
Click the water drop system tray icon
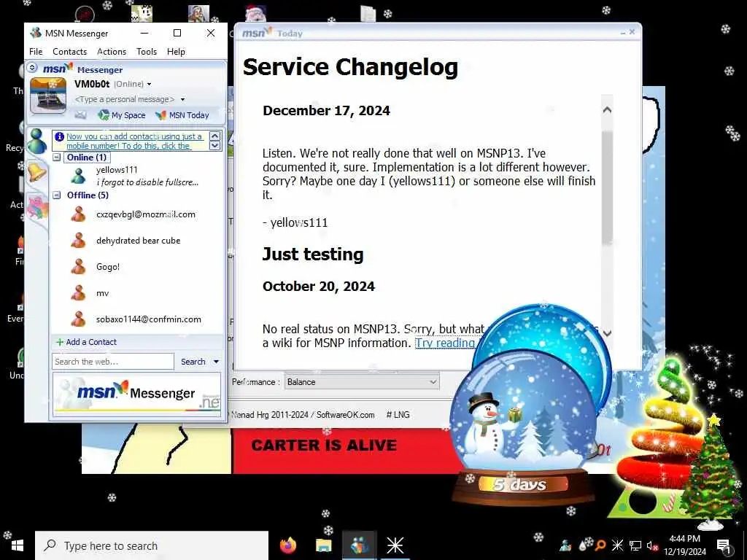coord(583,545)
